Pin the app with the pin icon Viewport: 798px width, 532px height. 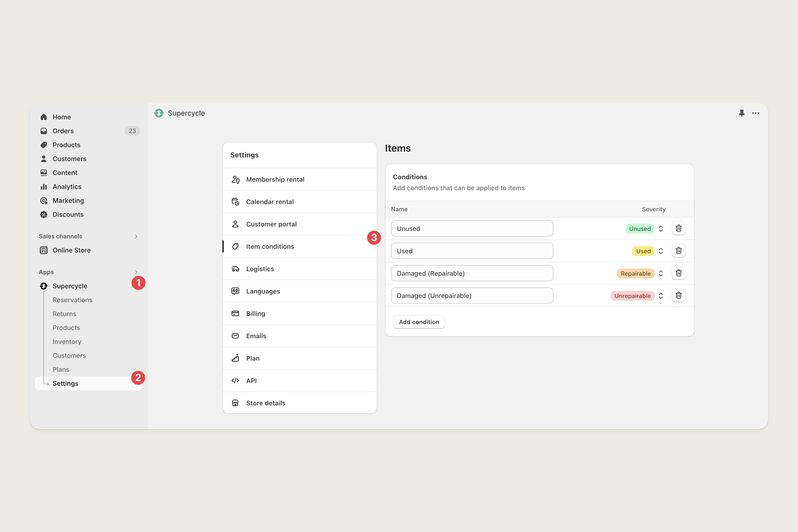[742, 113]
